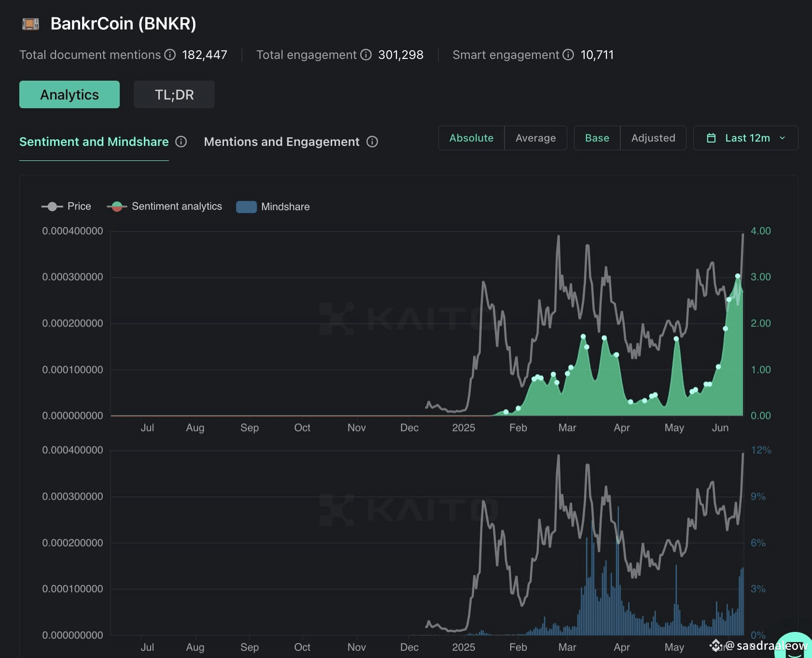Click the Jun label on the sentiment chart axis
812x658 pixels.
click(720, 428)
